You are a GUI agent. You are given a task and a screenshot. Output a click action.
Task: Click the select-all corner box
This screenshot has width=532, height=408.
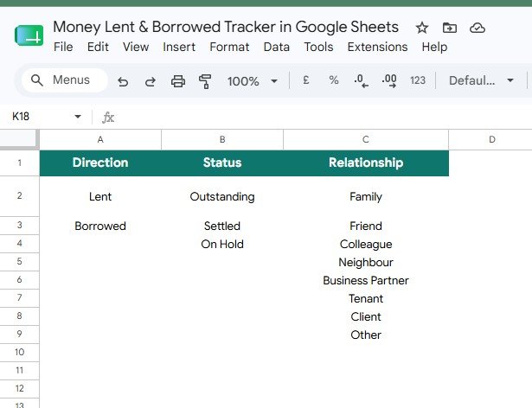[x=19, y=139]
